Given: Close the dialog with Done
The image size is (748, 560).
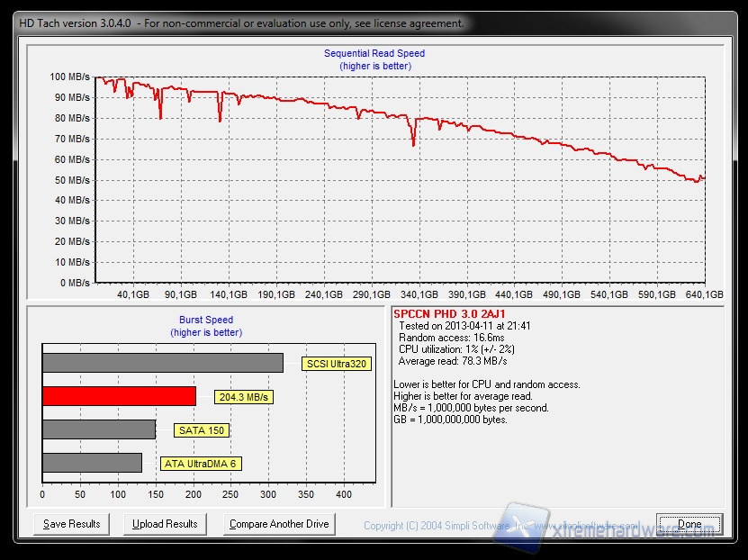Looking at the screenshot, I should pyautogui.click(x=689, y=524).
